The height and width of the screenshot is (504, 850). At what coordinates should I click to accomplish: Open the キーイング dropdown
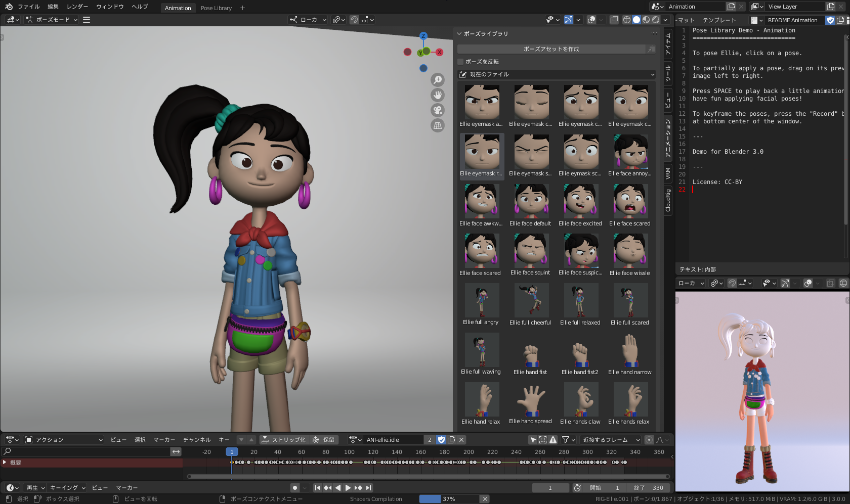click(x=68, y=488)
